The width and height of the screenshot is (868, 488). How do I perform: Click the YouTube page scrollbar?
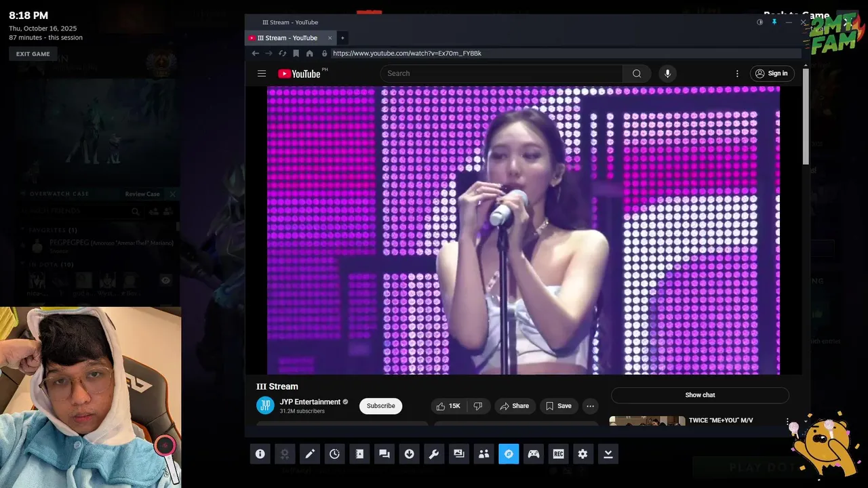(806, 115)
